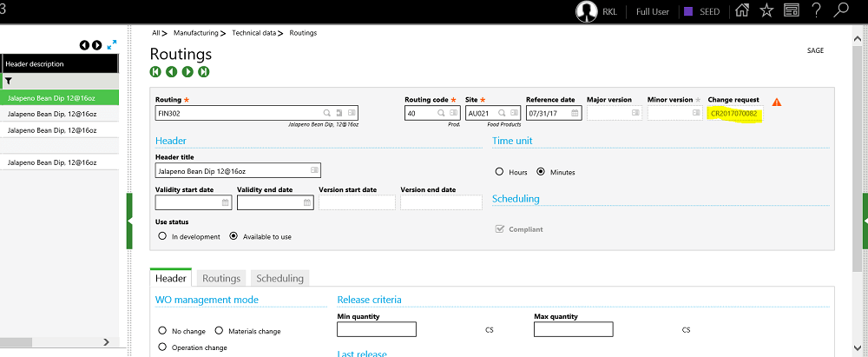Image resolution: width=868 pixels, height=357 pixels.
Task: Choose Materials change WO management mode
Action: pos(219,331)
